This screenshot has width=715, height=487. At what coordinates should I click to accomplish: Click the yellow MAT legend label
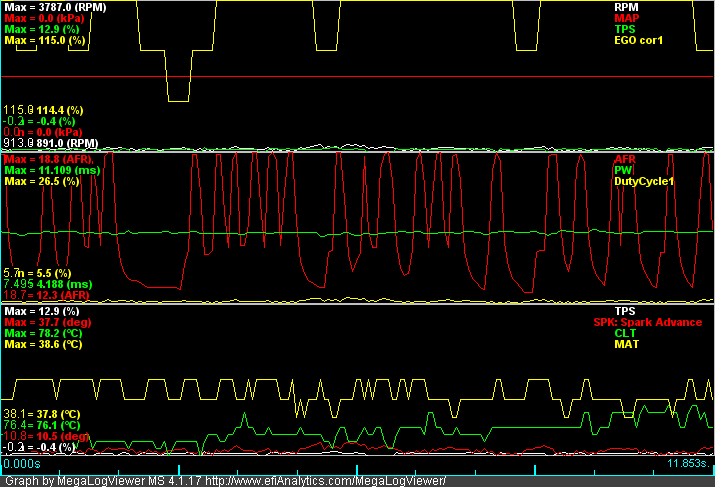[x=625, y=345]
